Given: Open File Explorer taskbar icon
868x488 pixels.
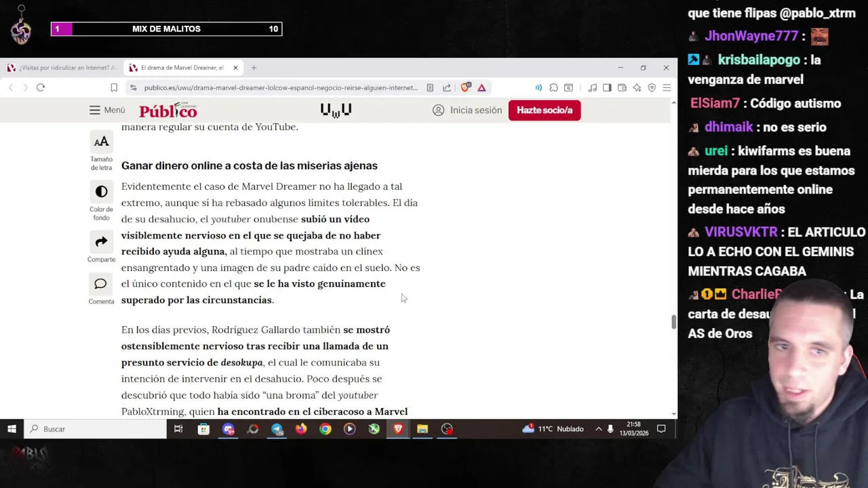Looking at the screenshot, I should point(422,428).
